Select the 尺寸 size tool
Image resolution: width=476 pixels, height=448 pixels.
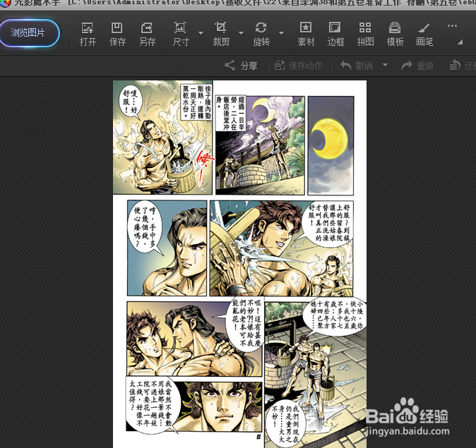pyautogui.click(x=181, y=34)
